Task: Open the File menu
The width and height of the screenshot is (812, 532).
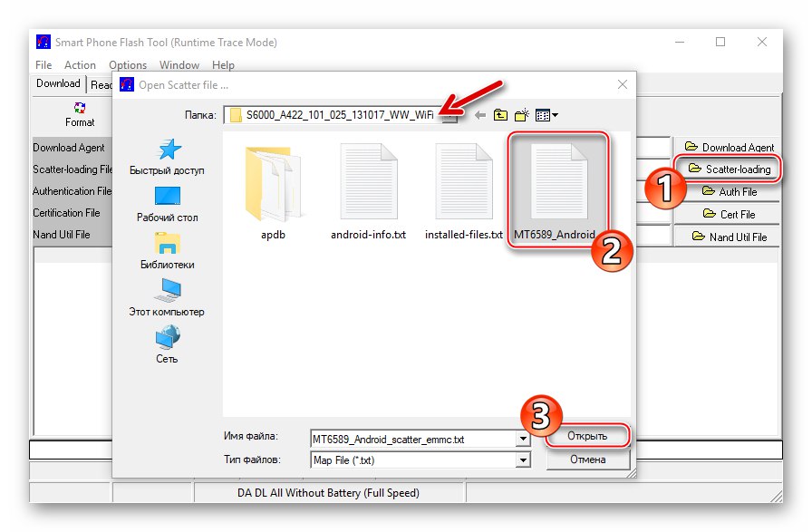Action: click(43, 64)
